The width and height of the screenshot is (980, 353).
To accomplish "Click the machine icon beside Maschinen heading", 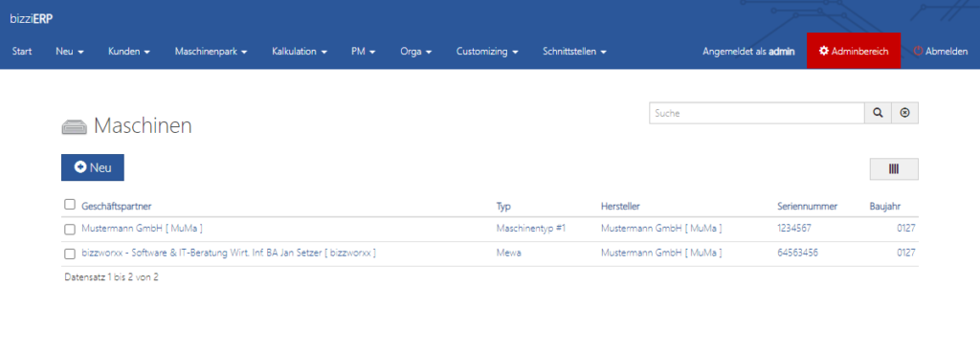I will tap(74, 127).
